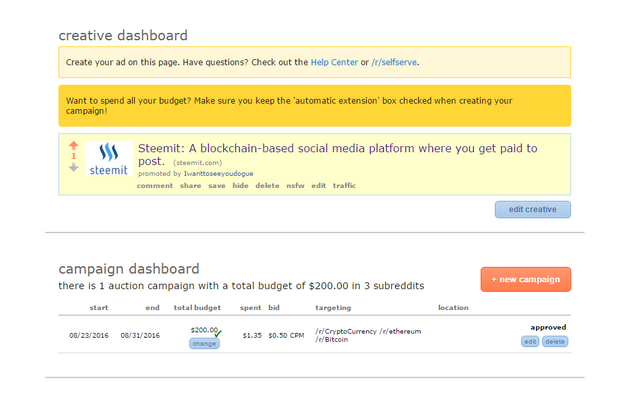Click the /r/Bitcoin targeting text
The width and height of the screenshot is (640, 406).
[x=331, y=339]
